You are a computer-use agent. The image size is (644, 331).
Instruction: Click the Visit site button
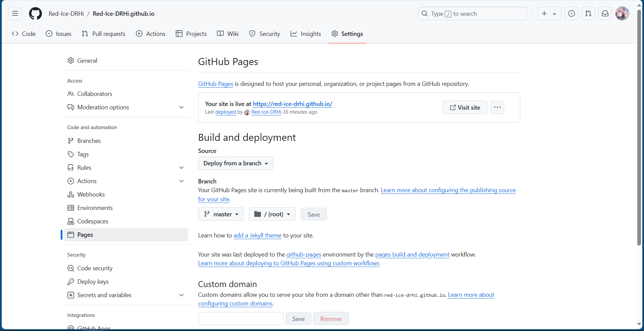click(x=465, y=107)
